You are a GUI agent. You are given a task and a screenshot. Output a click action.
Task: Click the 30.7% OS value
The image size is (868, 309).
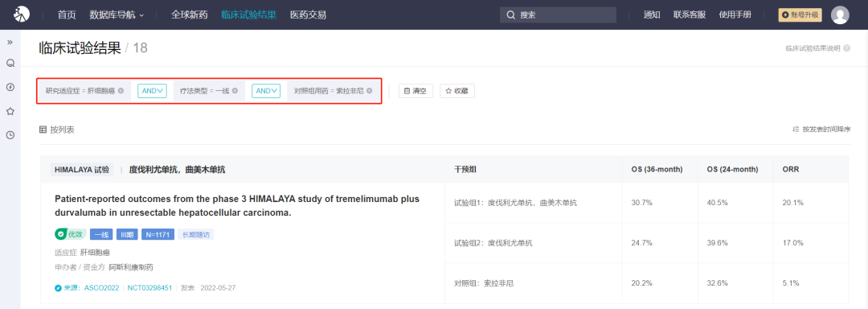(x=641, y=203)
